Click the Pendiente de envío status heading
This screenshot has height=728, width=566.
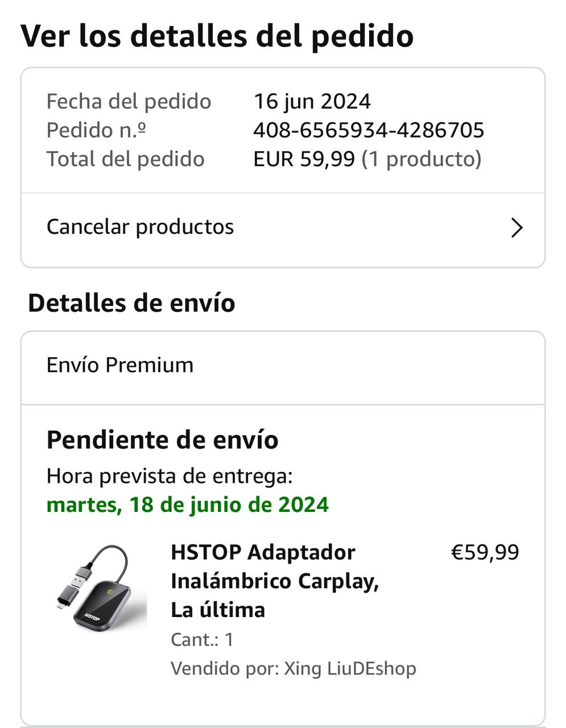click(x=162, y=440)
